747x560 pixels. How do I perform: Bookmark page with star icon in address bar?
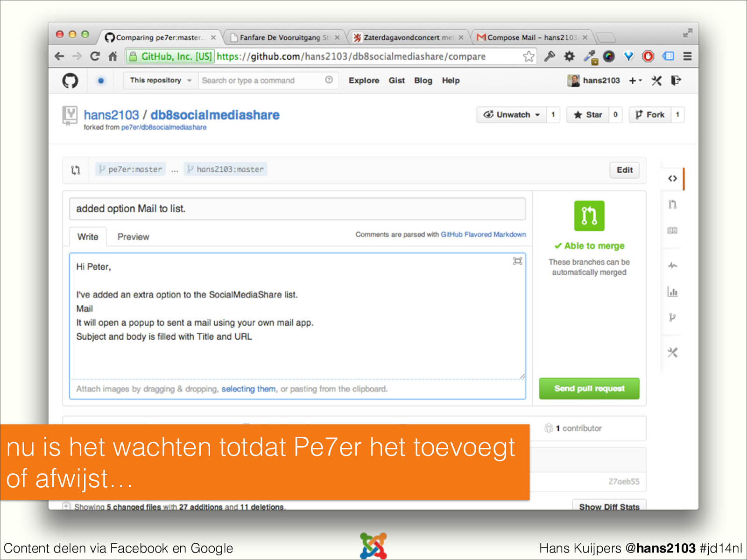pos(529,56)
